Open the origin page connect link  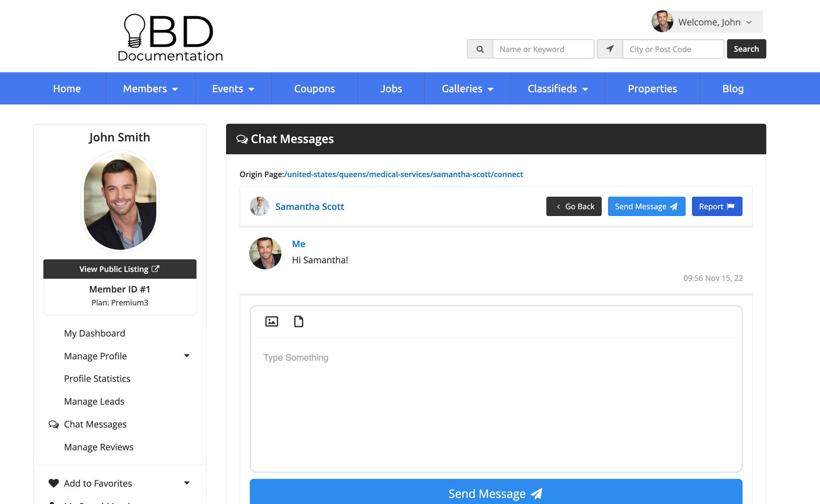click(x=404, y=174)
